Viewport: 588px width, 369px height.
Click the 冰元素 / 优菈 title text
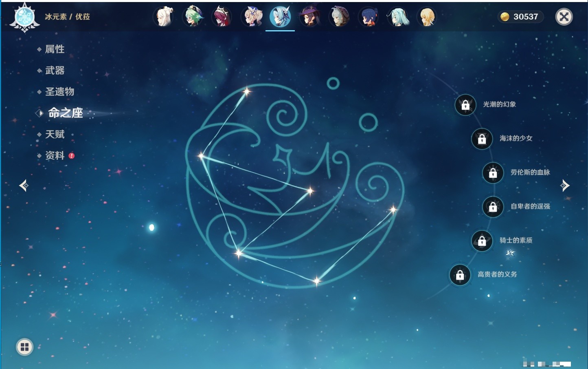67,17
